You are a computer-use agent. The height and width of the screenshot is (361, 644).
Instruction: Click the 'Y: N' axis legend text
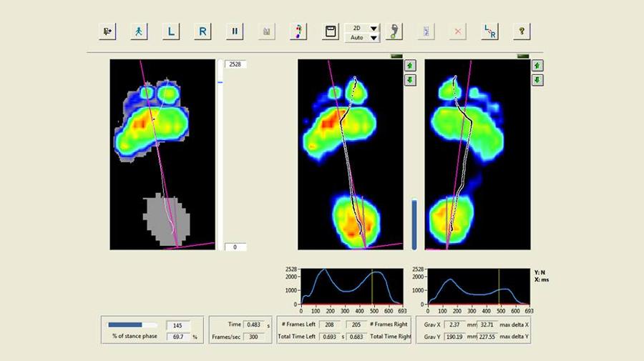(540, 272)
